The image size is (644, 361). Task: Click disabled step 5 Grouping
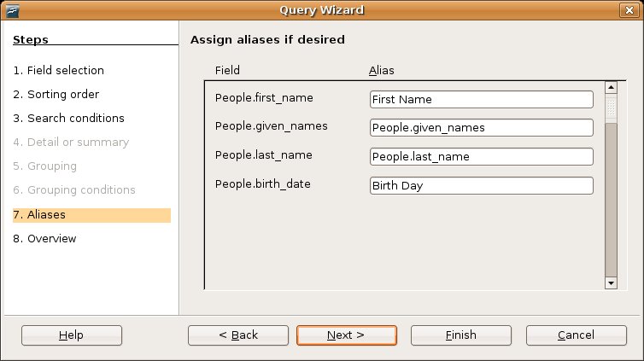[x=44, y=166]
